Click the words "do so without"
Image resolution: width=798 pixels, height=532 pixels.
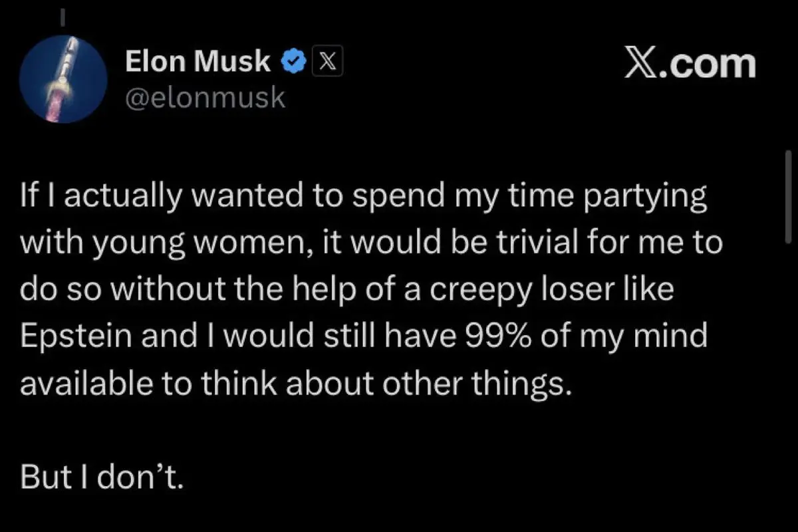[x=103, y=290]
